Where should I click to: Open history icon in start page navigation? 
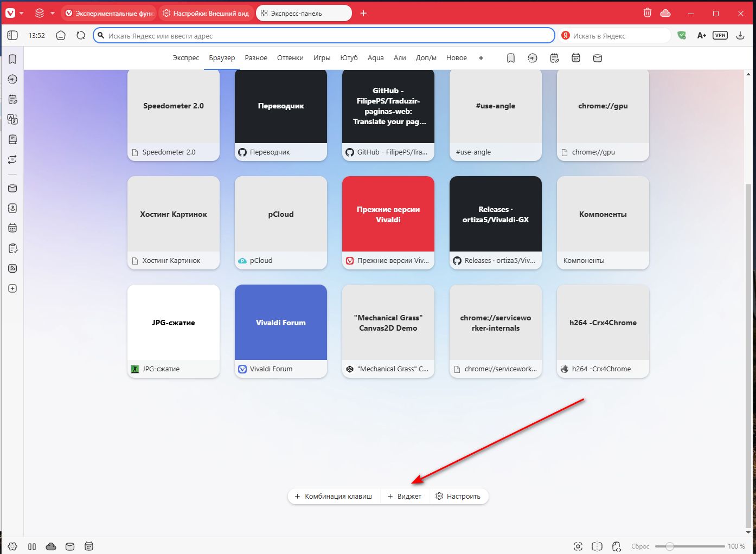533,58
